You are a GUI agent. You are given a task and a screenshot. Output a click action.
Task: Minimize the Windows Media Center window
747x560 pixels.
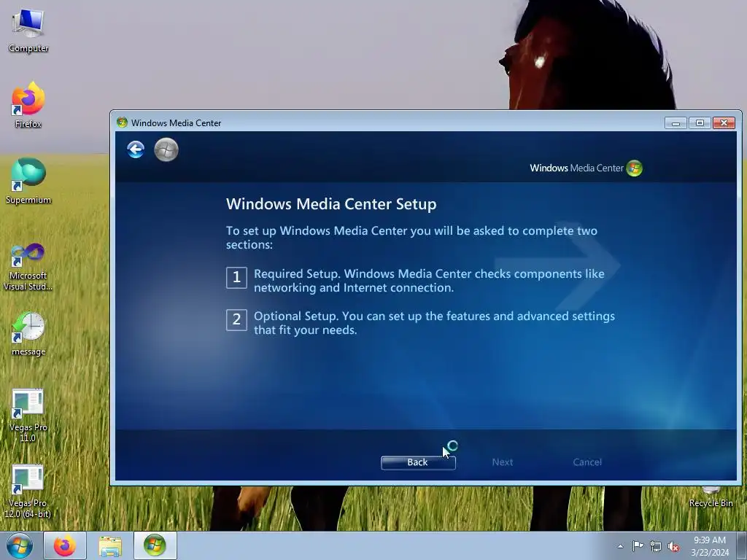point(676,122)
